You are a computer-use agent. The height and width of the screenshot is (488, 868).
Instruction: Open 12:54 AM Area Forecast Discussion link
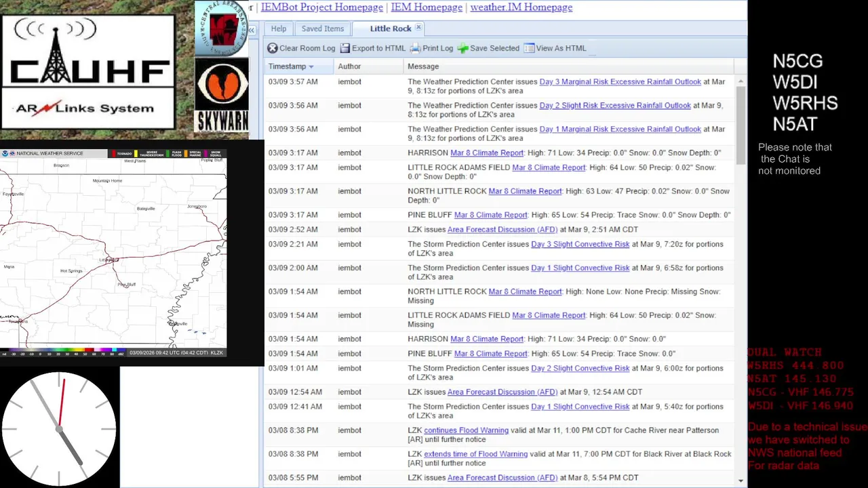502,392
